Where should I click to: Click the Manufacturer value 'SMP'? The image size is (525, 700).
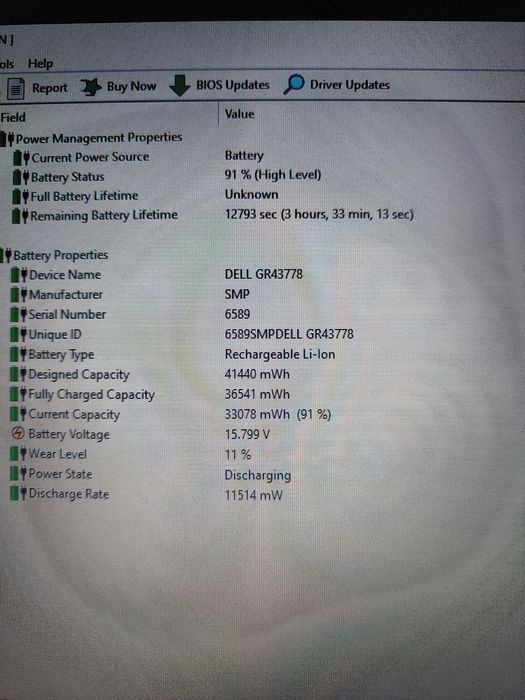click(x=237, y=294)
